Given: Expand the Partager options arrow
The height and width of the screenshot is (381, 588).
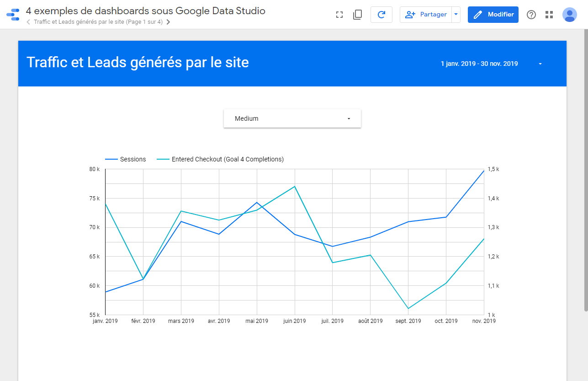Looking at the screenshot, I should coord(456,15).
